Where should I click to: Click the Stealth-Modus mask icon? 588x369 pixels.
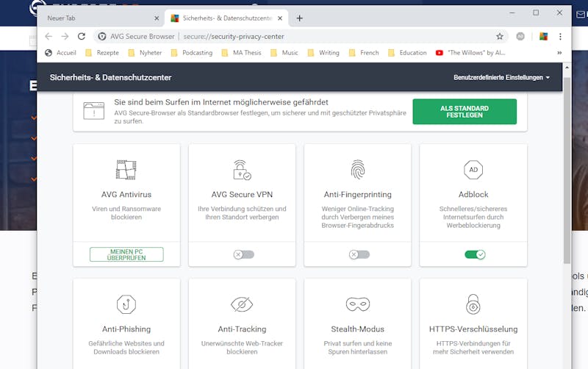tap(358, 304)
